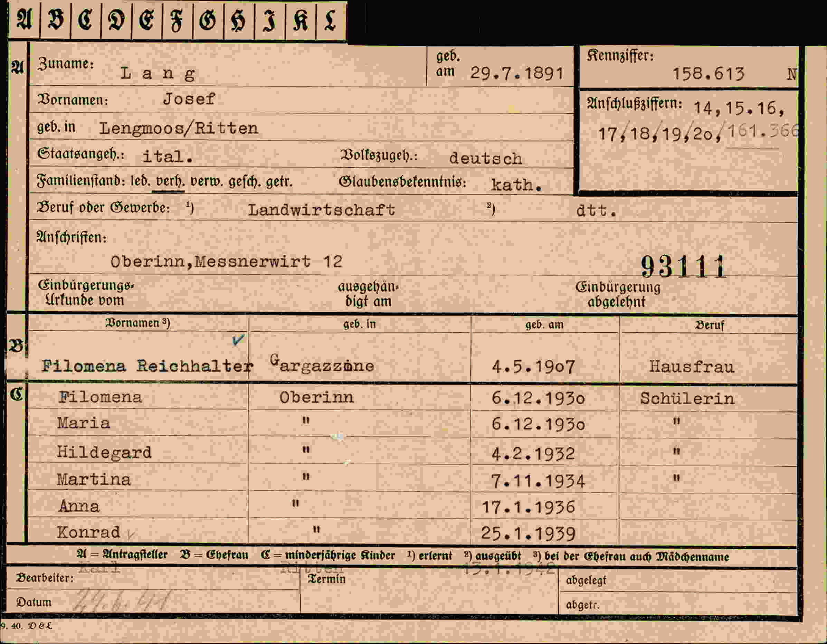Select the Fraktur letter C index tab

(x=86, y=20)
